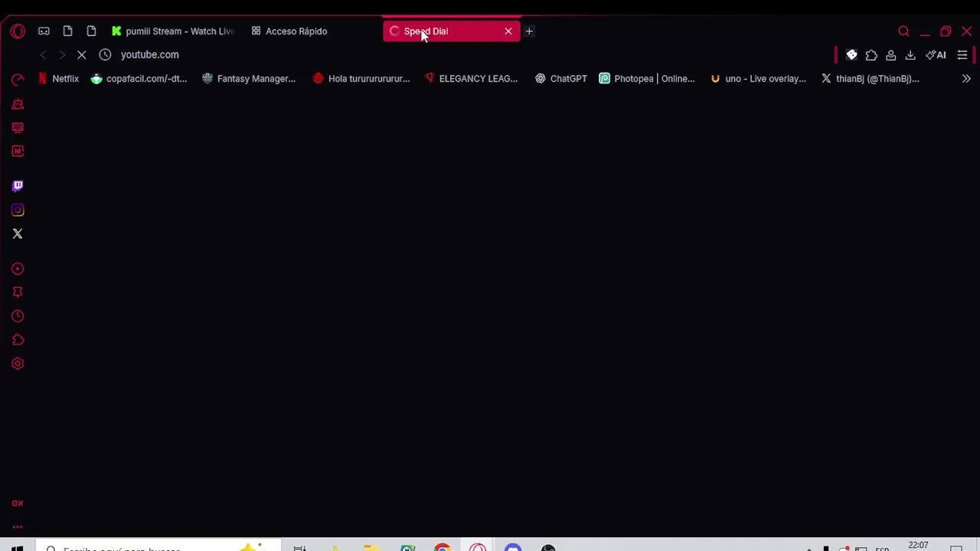Open the Photopea bookmark
Viewport: 980px width, 551px height.
(647, 79)
